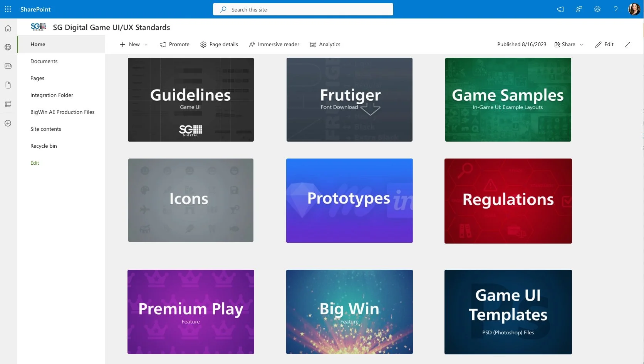Screen dimensions: 644x364
Task: Open the Game Samples tile
Action: (x=508, y=100)
